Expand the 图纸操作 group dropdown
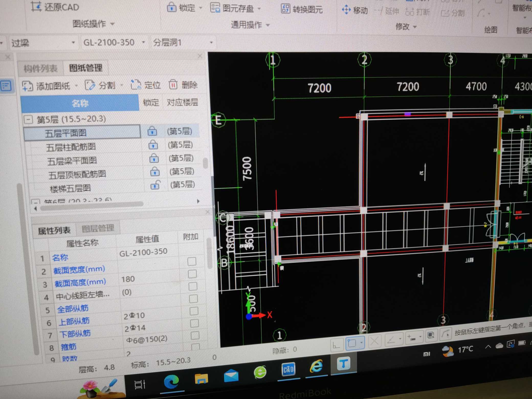 click(113, 24)
